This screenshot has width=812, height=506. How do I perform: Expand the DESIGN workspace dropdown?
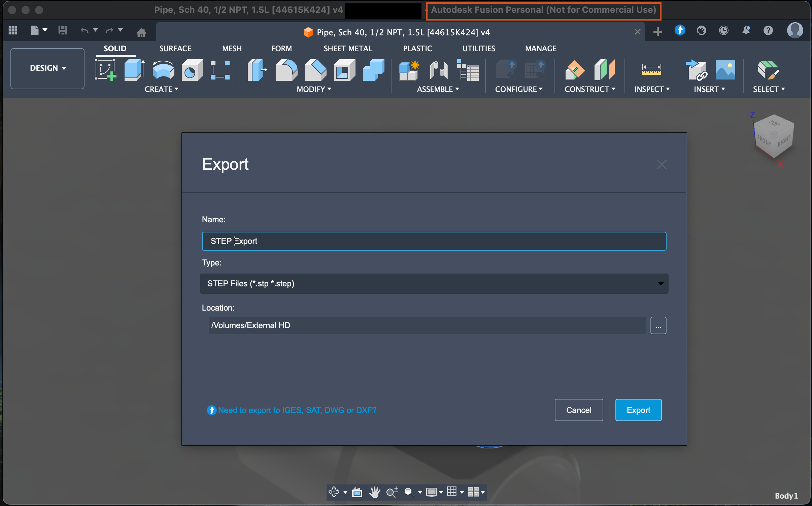pos(47,68)
